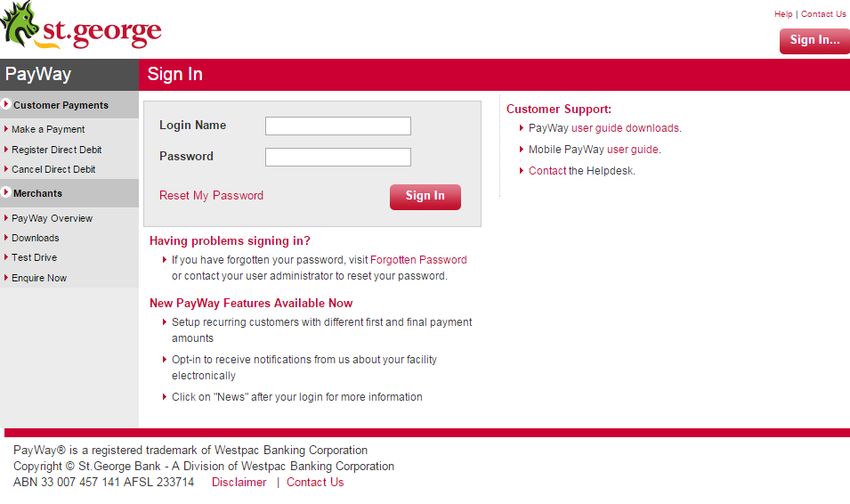850x504 pixels.
Task: Go to Downloads in Merchants menu
Action: point(35,238)
